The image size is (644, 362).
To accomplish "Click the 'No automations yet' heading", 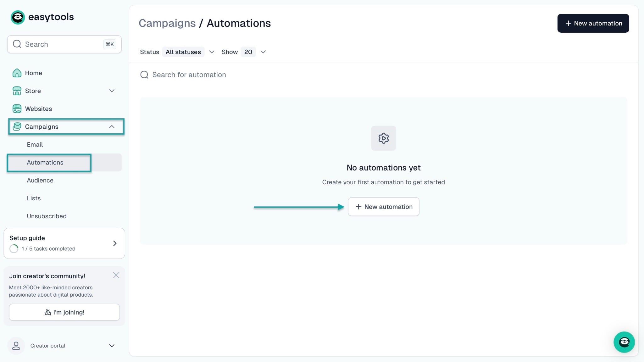I will [384, 168].
